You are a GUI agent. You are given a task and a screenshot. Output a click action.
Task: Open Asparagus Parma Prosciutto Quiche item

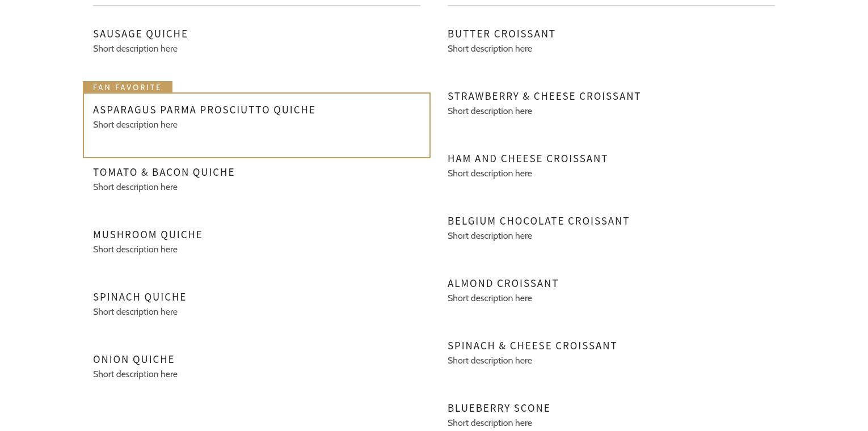coord(204,110)
